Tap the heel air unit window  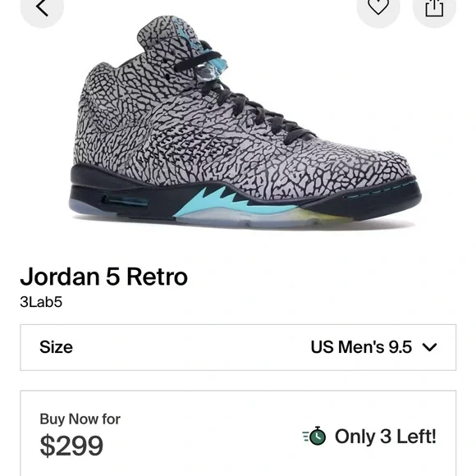coord(125,201)
